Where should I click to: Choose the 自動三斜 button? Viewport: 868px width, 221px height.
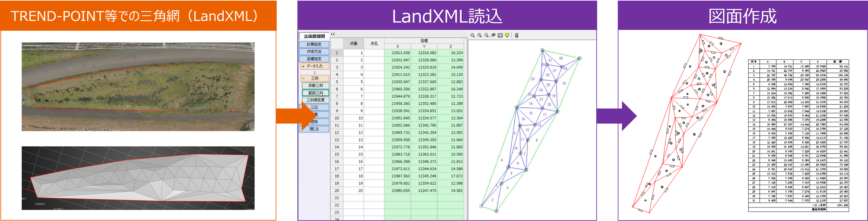point(316,86)
